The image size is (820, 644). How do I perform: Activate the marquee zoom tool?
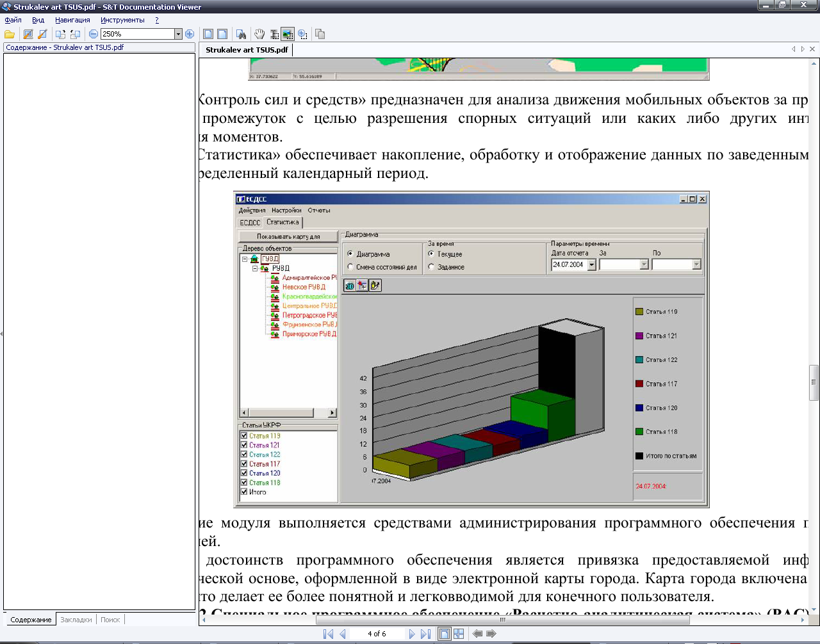point(302,34)
